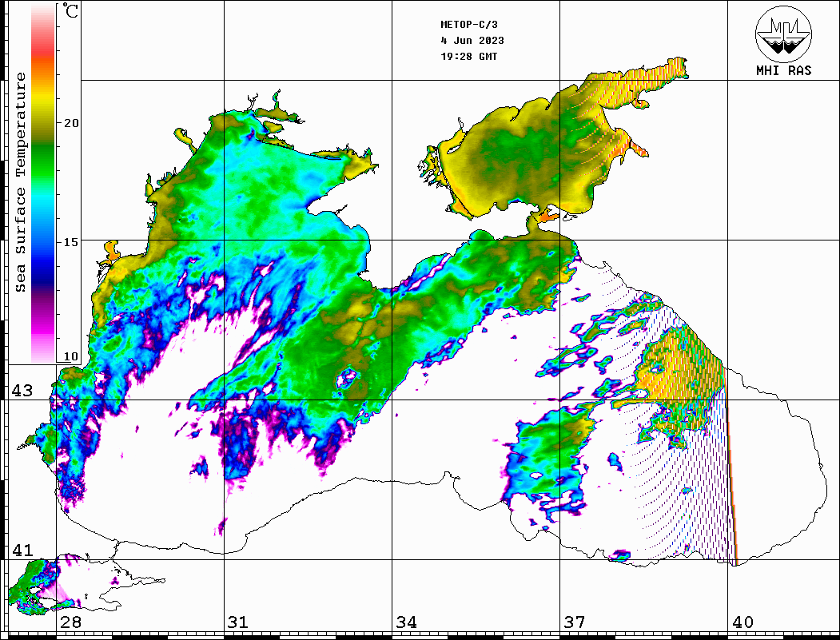The height and width of the screenshot is (640, 840).
Task: Click the MHI RAS caption text
Action: point(784,70)
